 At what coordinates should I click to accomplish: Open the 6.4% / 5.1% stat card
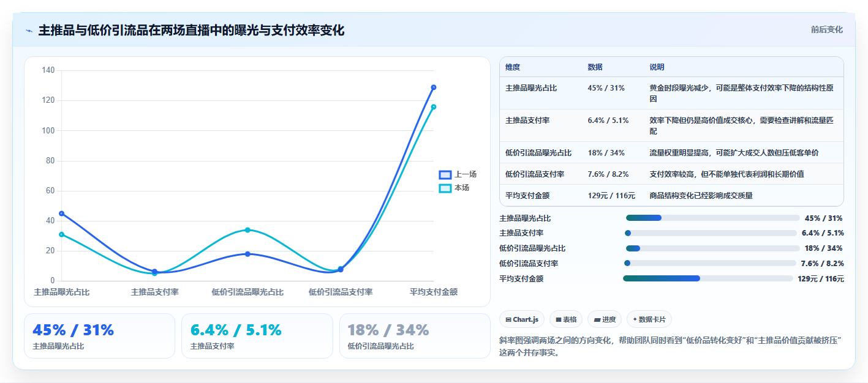coord(257,336)
